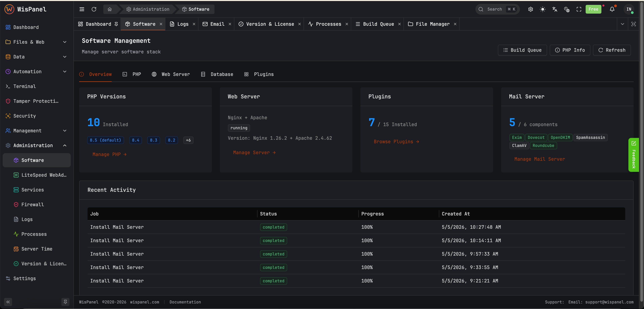The width and height of the screenshot is (644, 309).
Task: Expand Automation sidebar section
Action: 37,71
